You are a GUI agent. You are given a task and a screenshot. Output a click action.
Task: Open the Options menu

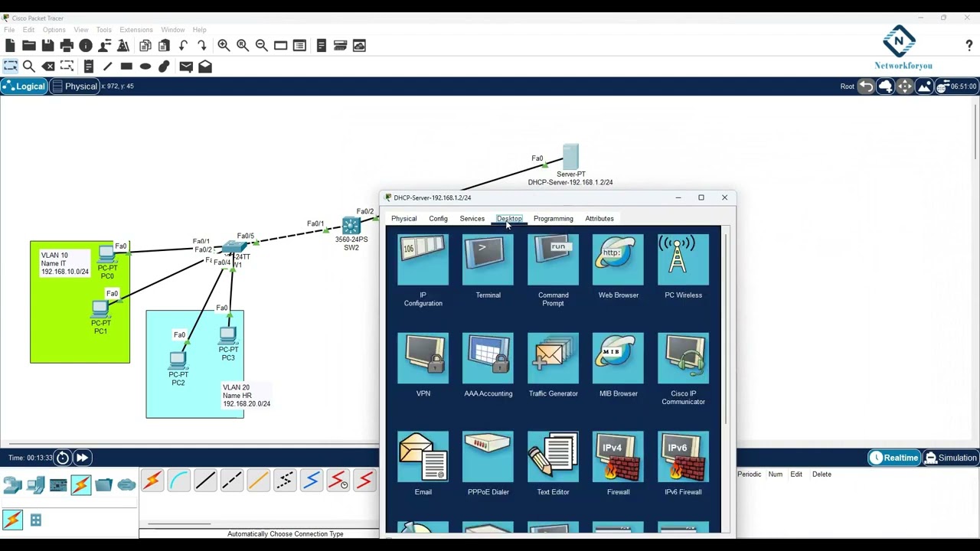tap(54, 30)
